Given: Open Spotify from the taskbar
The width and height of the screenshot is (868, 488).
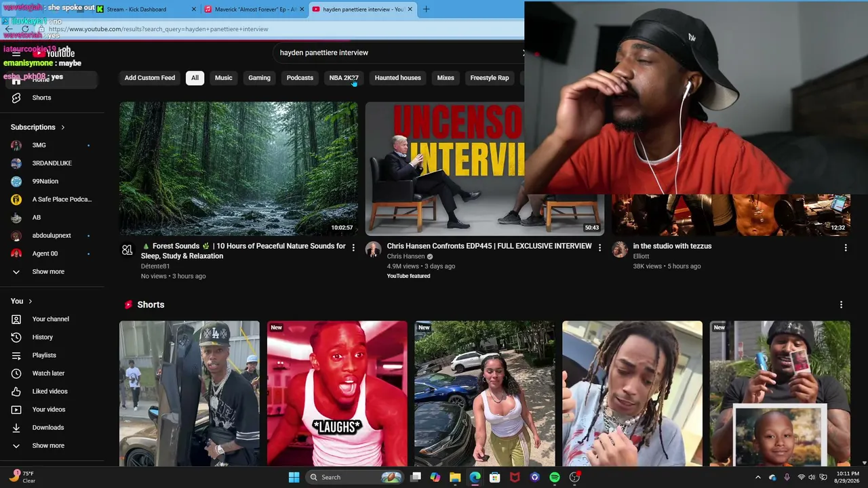Looking at the screenshot, I should pyautogui.click(x=555, y=477).
